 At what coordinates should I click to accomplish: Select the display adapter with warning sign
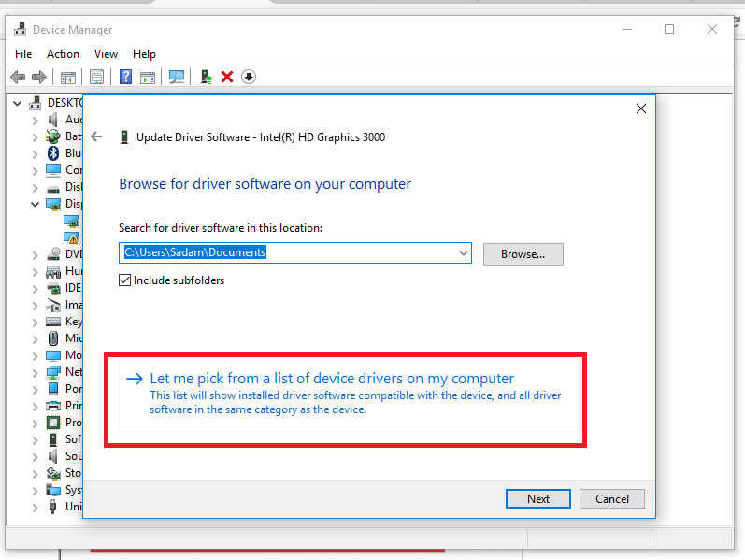[x=71, y=237]
